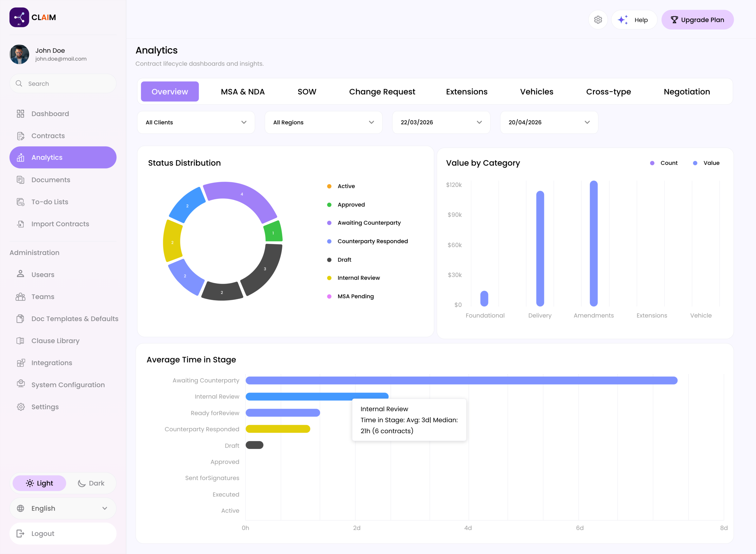756x554 pixels.
Task: Click the Search input field
Action: pos(63,84)
